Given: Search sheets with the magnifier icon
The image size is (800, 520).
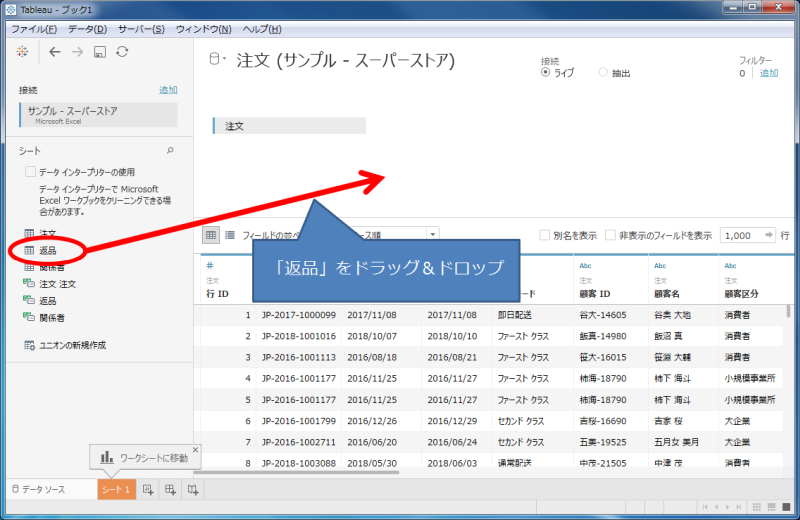Looking at the screenshot, I should (x=170, y=151).
